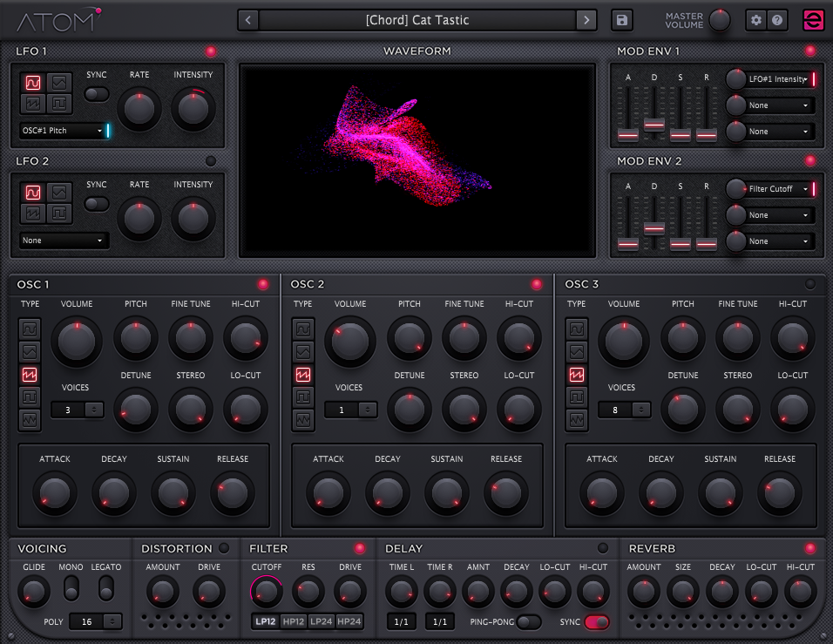Open the Poly voice count dropdown
The width and height of the screenshot is (833, 644).
[x=98, y=621]
